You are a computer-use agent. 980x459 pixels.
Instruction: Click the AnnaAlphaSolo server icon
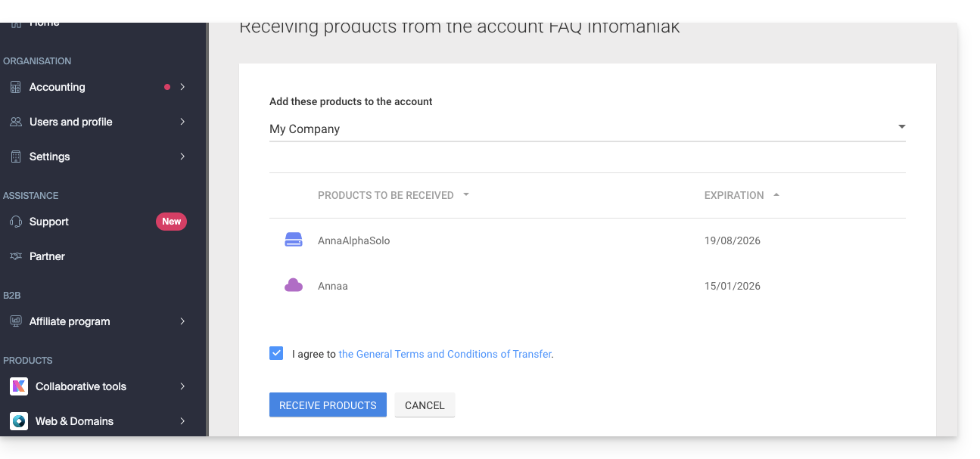tap(294, 240)
